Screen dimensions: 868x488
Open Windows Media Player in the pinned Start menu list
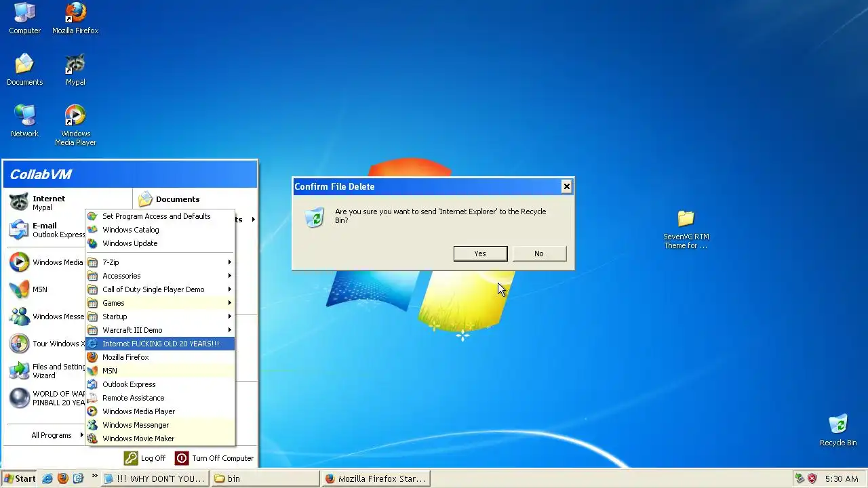[46, 262]
